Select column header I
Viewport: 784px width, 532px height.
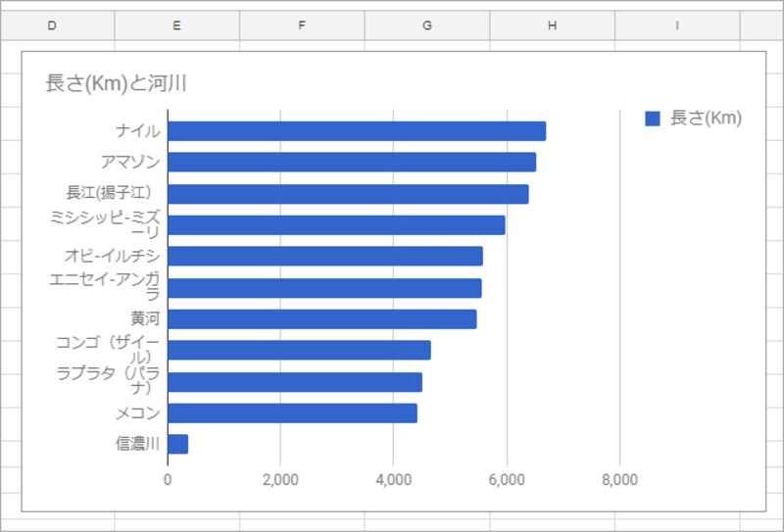(x=677, y=25)
